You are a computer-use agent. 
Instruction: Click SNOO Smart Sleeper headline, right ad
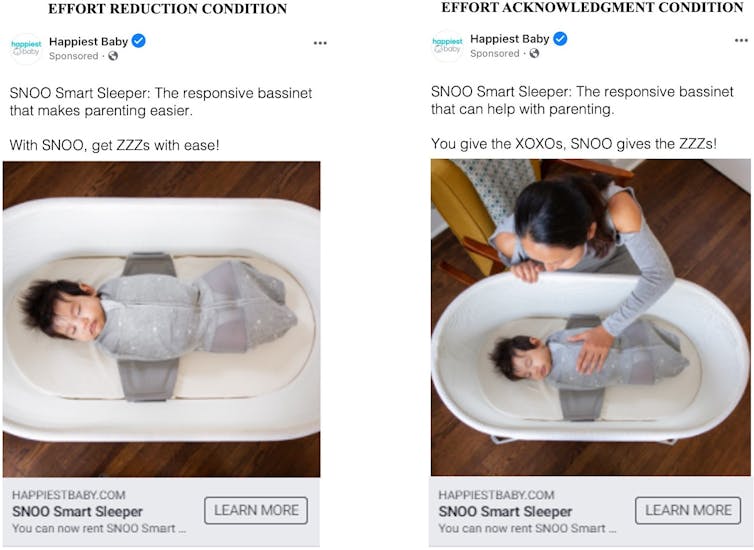point(505,512)
